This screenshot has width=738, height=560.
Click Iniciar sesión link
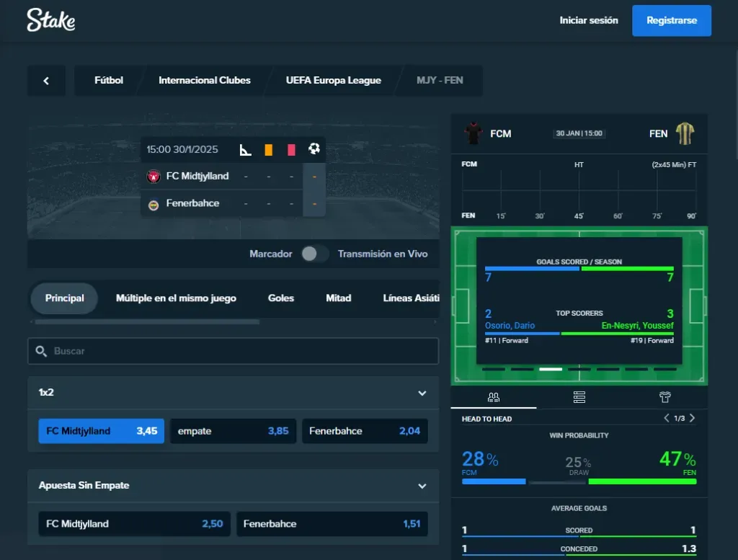589,21
